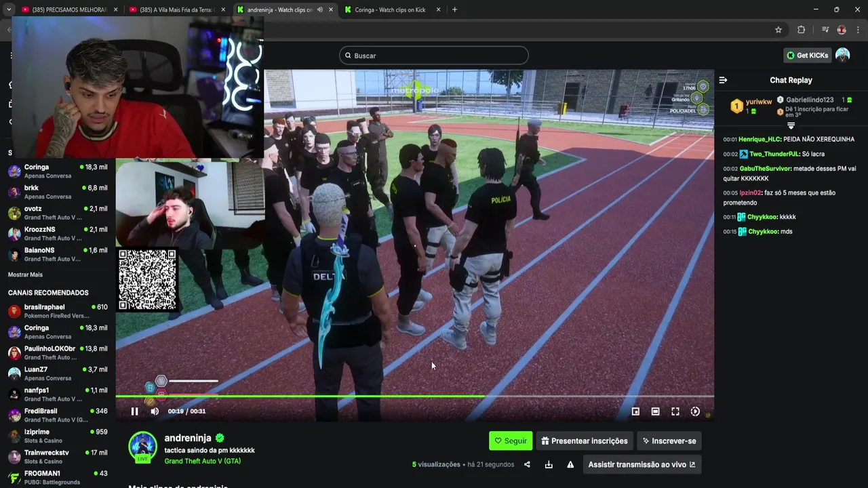868x488 pixels.
Task: Open Coringa under Canais Recomendados
Action: tap(58, 332)
